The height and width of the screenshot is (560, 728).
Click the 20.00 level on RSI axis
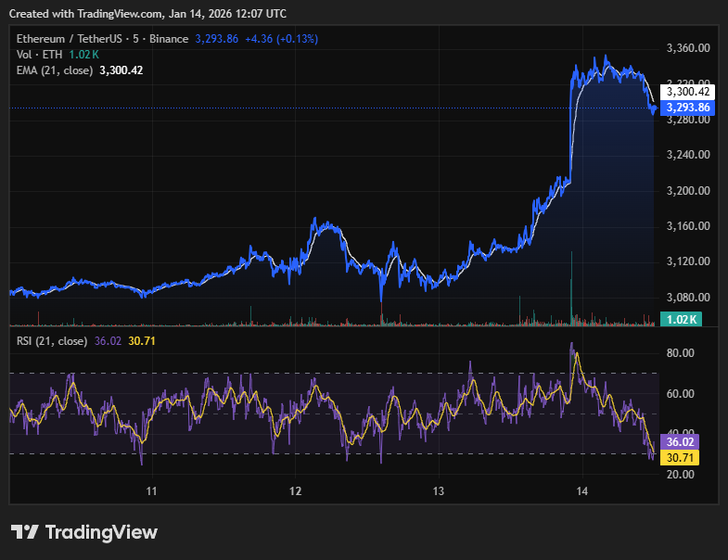(680, 475)
